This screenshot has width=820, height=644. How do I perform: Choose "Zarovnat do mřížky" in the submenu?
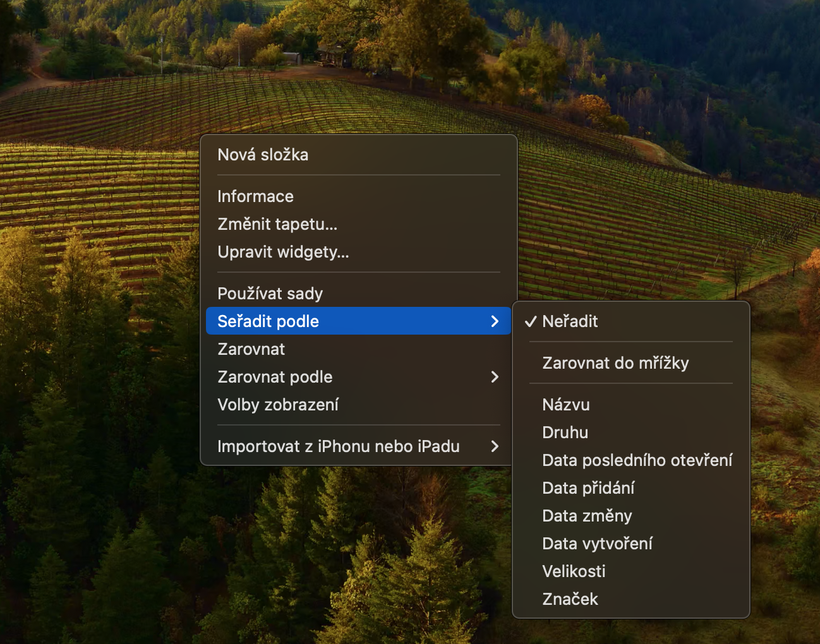tap(615, 363)
